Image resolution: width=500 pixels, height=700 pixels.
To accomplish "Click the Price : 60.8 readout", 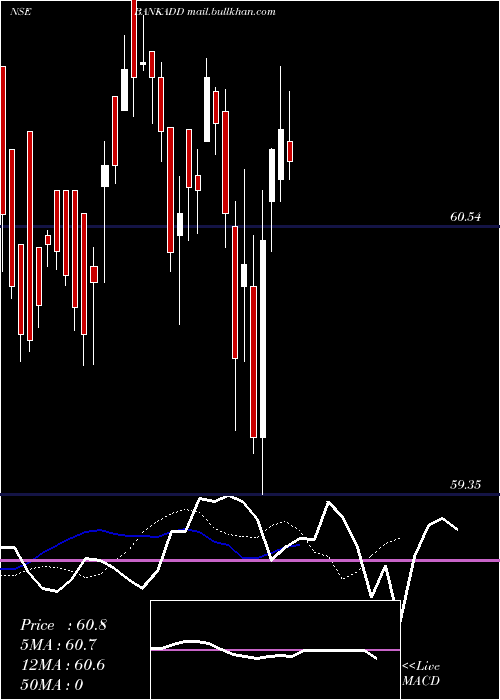I will click(63, 625).
